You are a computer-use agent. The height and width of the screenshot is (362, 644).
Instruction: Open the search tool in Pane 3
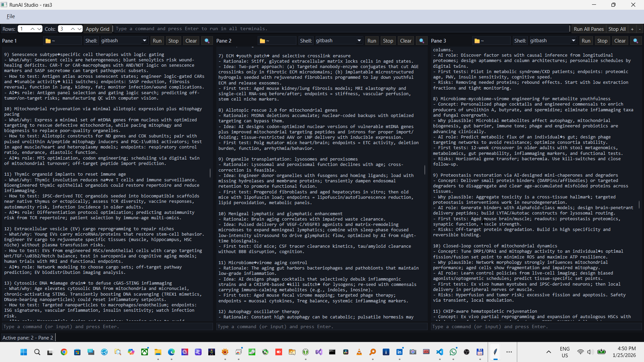(636, 41)
